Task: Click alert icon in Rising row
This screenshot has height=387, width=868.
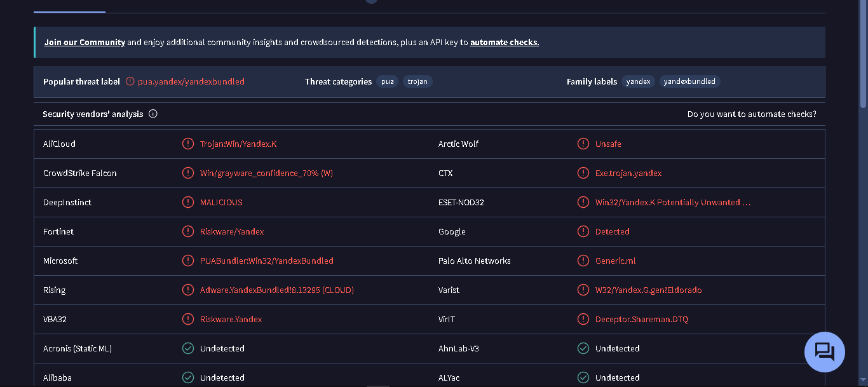Action: click(188, 290)
